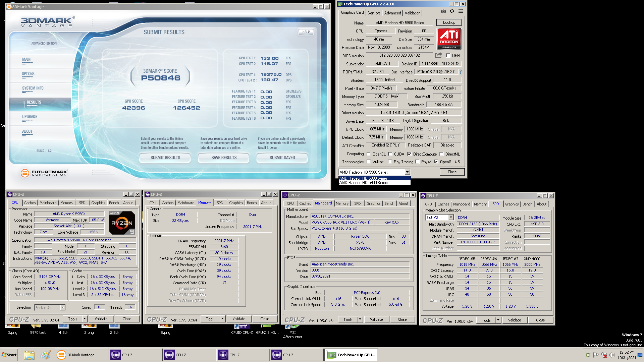Toggle Vulkan checkbox
The width and height of the screenshot is (644, 362).
coord(369,162)
